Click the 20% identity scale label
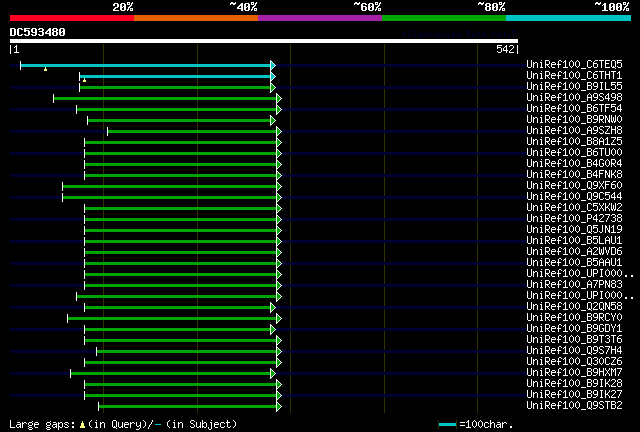 123,7
